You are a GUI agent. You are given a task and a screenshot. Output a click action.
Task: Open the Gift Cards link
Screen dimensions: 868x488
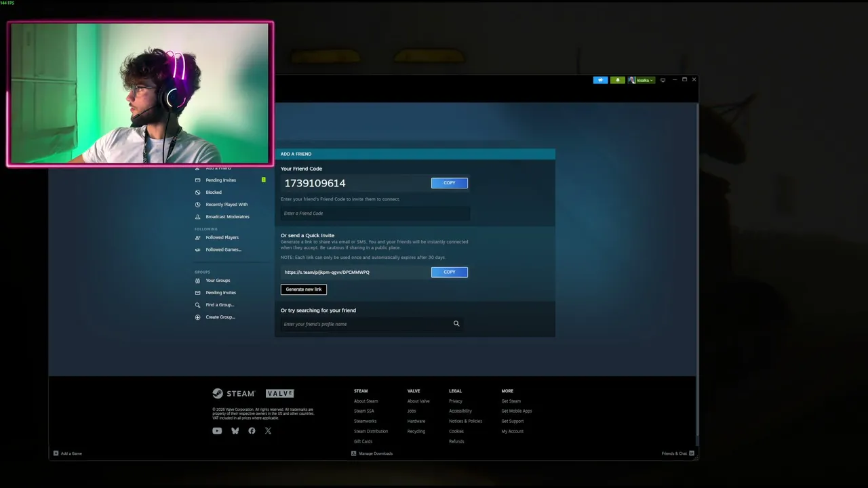coord(363,442)
